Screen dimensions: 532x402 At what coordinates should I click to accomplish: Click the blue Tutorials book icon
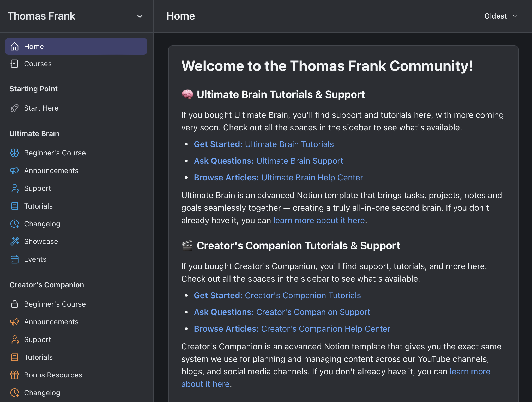[x=15, y=206]
